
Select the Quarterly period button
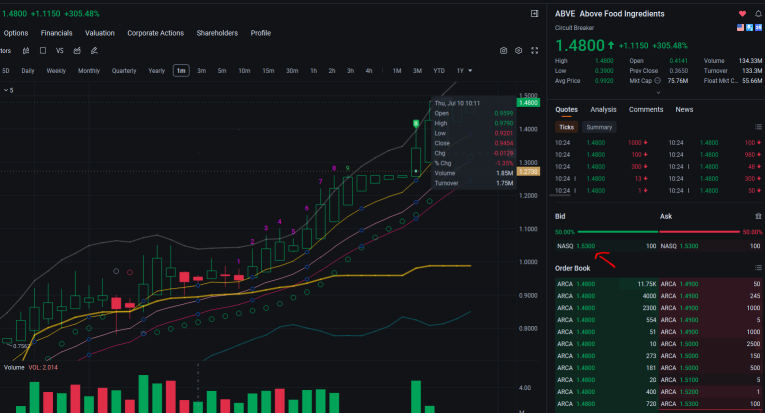click(124, 71)
